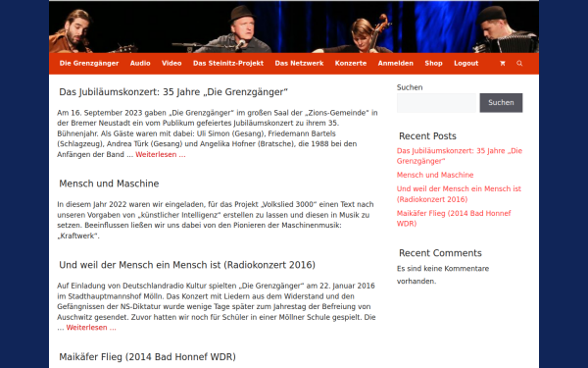Screen dimensions: 588x368
Task: Open Das Netzwerk menu item
Action: point(299,64)
